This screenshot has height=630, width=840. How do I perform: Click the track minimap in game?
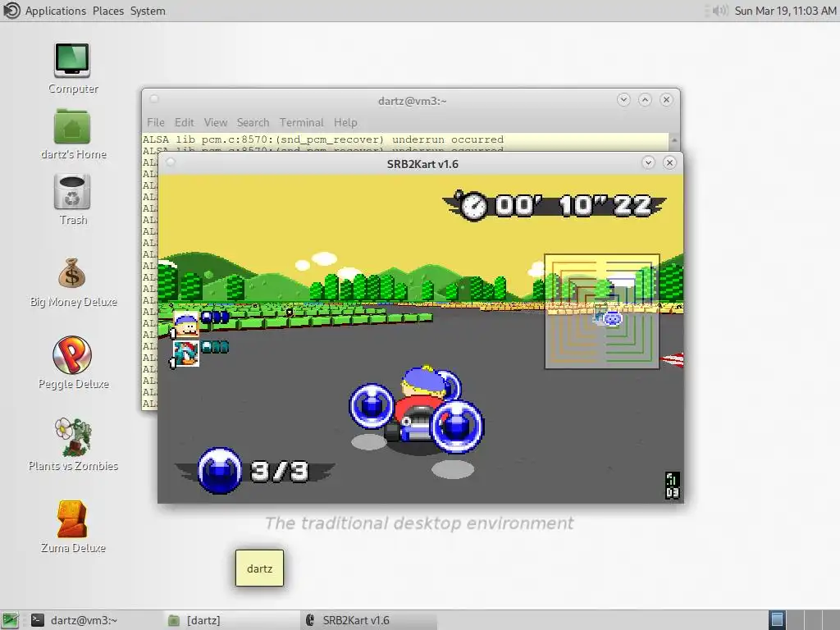pyautogui.click(x=601, y=311)
